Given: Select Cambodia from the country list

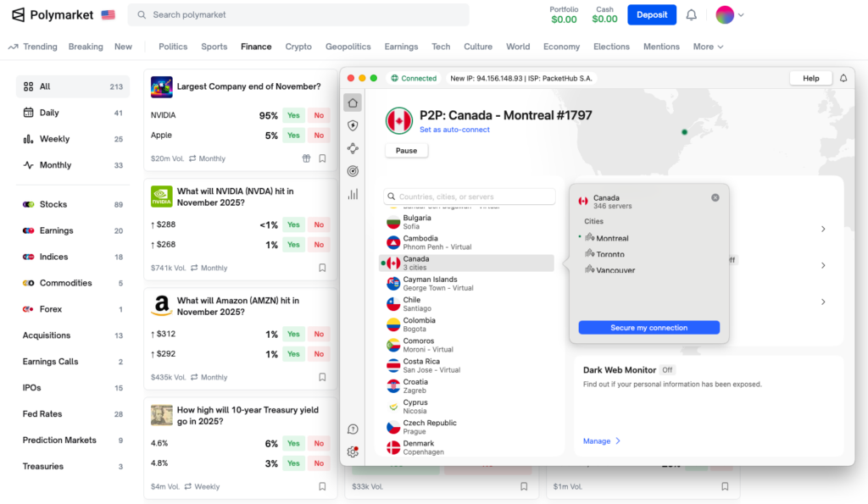Looking at the screenshot, I should 466,242.
